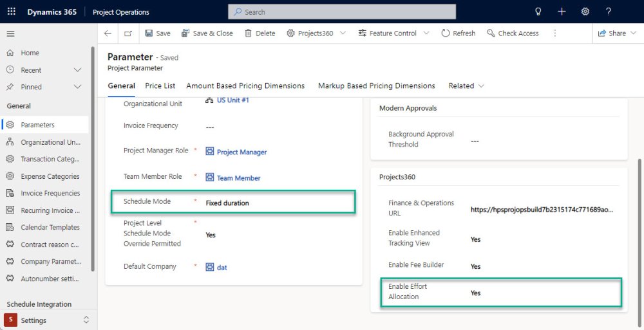This screenshot has height=330, width=644.
Task: Open record in new window icon
Action: click(x=128, y=33)
